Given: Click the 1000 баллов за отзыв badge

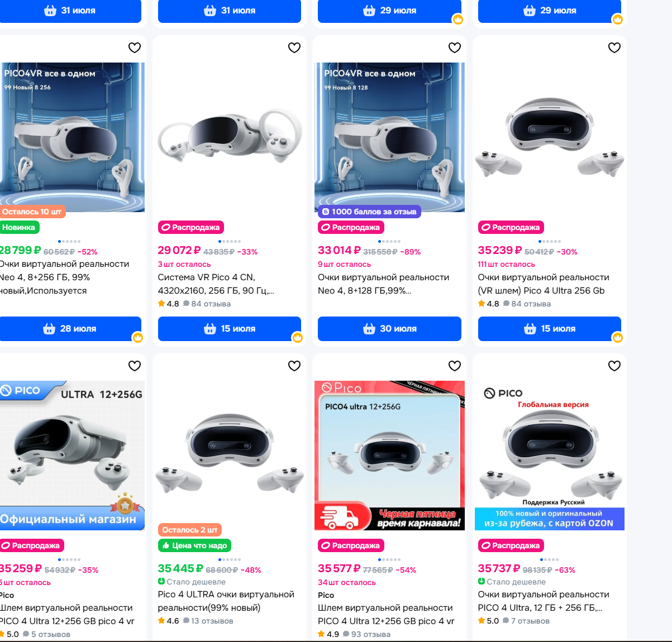Looking at the screenshot, I should click(369, 212).
